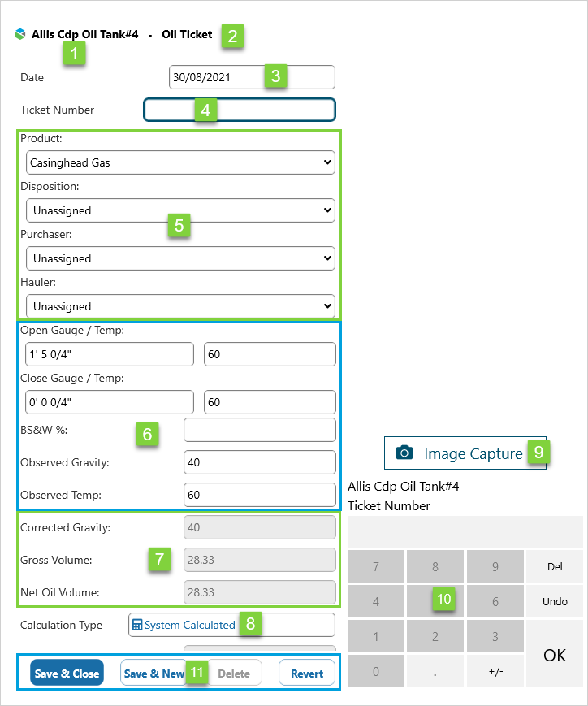588x706 pixels.
Task: Click the Ticket Number input field
Action: click(240, 110)
